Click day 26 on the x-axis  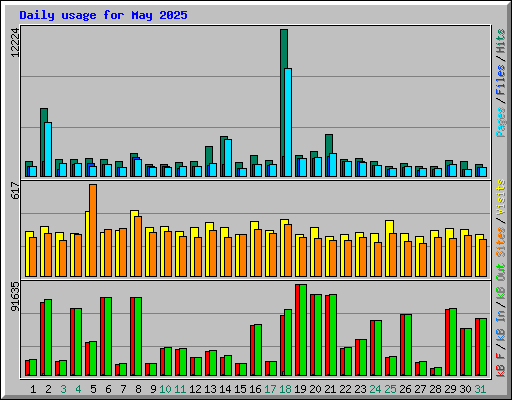(x=405, y=389)
